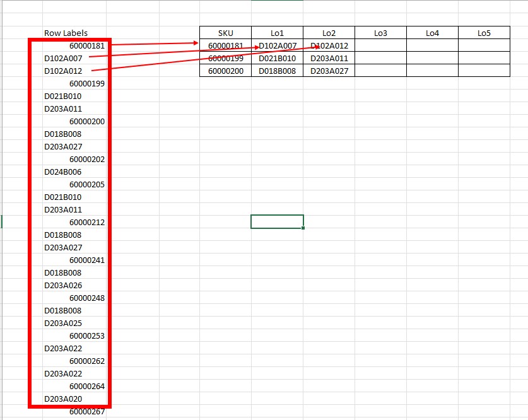Select D018B008 directly below 60000200 in list

click(74, 134)
